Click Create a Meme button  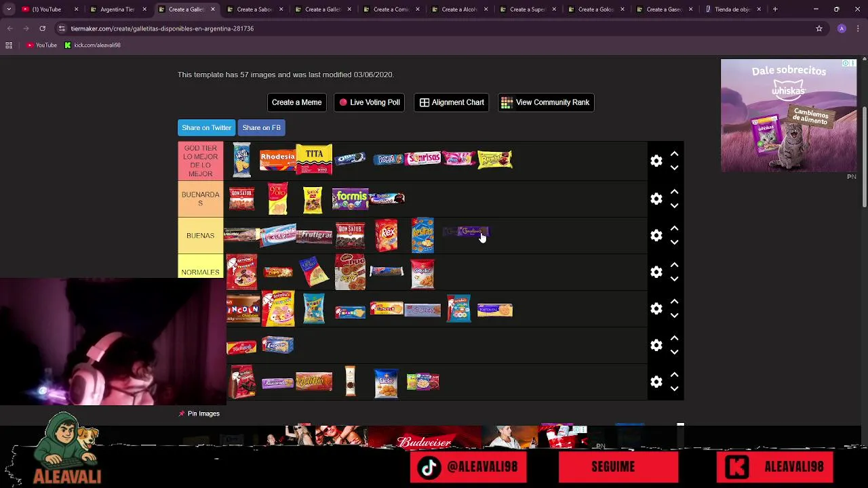(296, 102)
